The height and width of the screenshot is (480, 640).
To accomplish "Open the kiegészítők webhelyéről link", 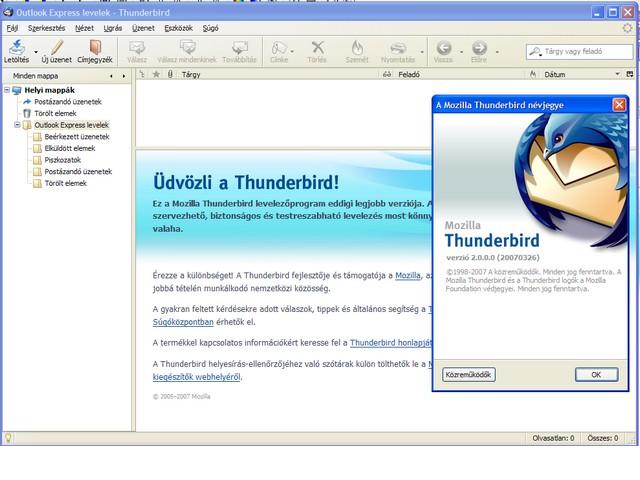I will tap(196, 377).
